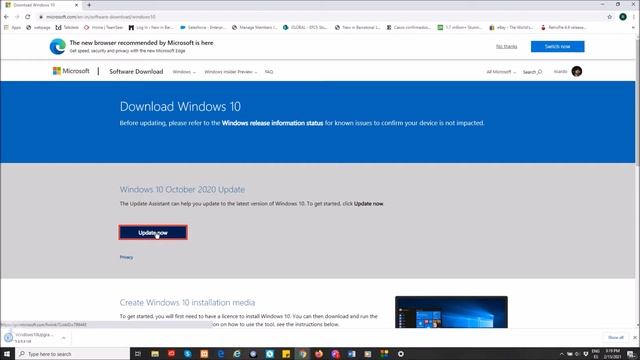Click Show all downloads
Viewport: 640px width, 360px height.
click(x=616, y=338)
